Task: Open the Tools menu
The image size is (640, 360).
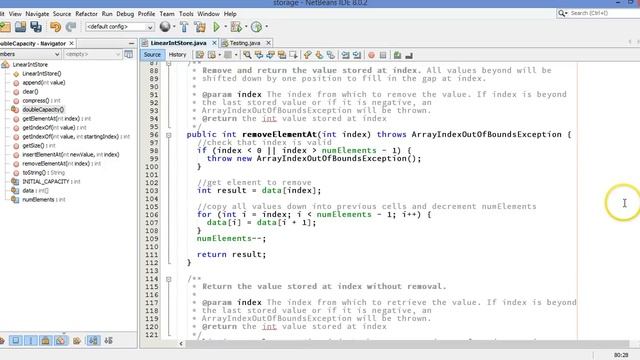Action: tap(186, 13)
